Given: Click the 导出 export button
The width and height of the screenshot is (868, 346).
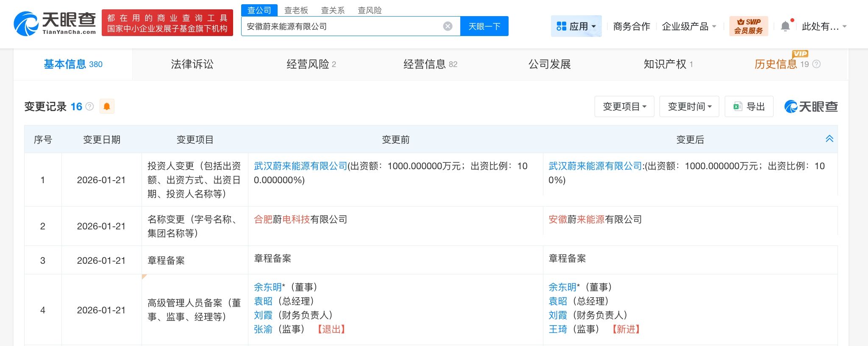Looking at the screenshot, I should click(x=749, y=106).
